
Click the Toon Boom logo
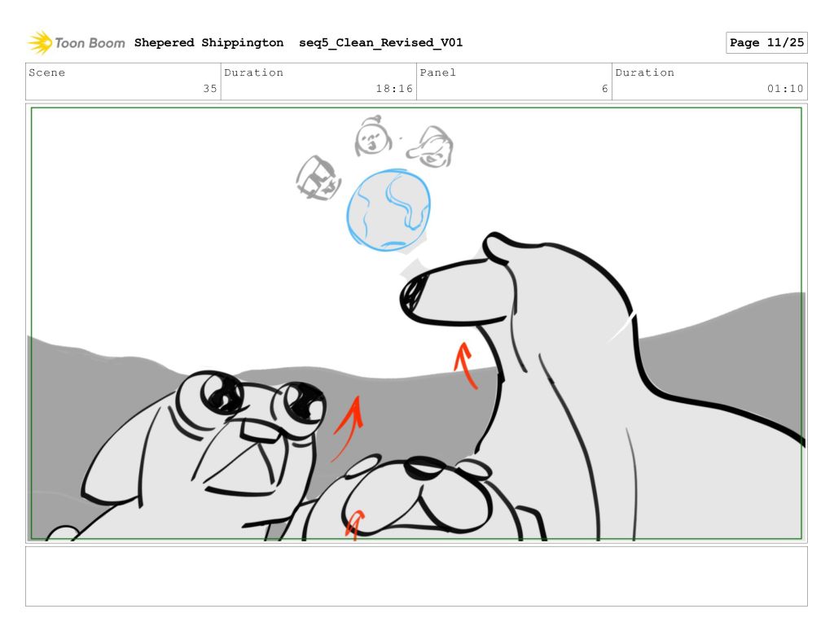pyautogui.click(x=77, y=42)
